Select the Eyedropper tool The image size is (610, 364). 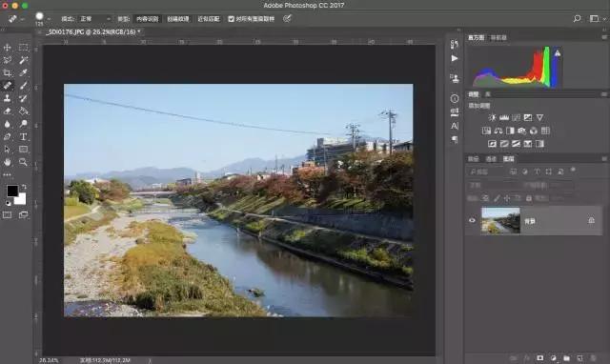pyautogui.click(x=23, y=72)
